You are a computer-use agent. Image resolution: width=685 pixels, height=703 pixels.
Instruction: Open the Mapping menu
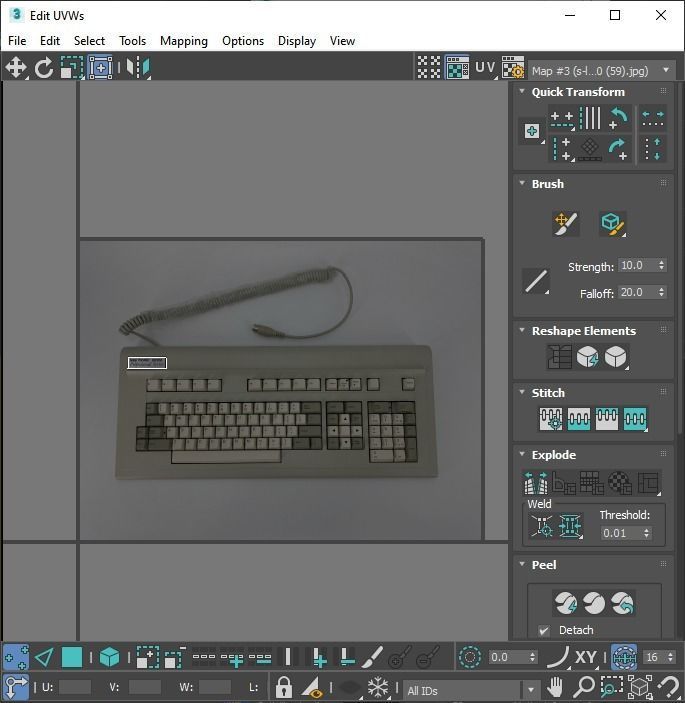[x=184, y=41]
